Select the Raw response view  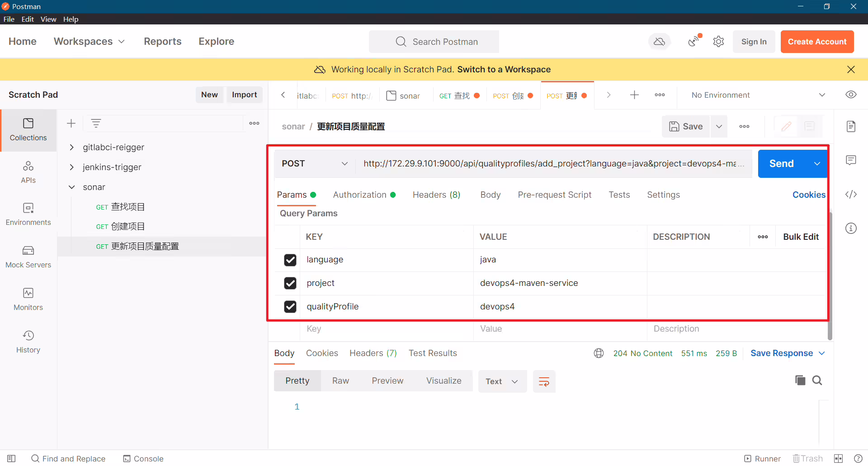[340, 381]
